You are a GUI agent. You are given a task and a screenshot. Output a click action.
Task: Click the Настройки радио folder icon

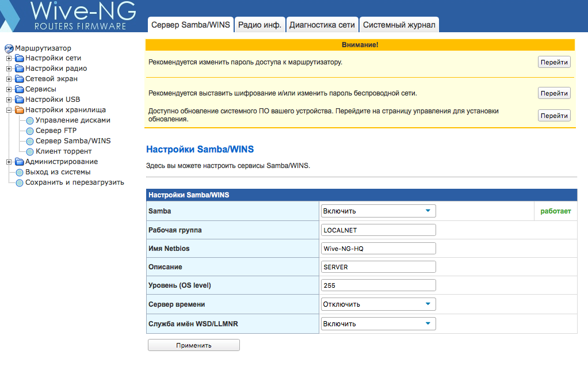pyautogui.click(x=19, y=68)
